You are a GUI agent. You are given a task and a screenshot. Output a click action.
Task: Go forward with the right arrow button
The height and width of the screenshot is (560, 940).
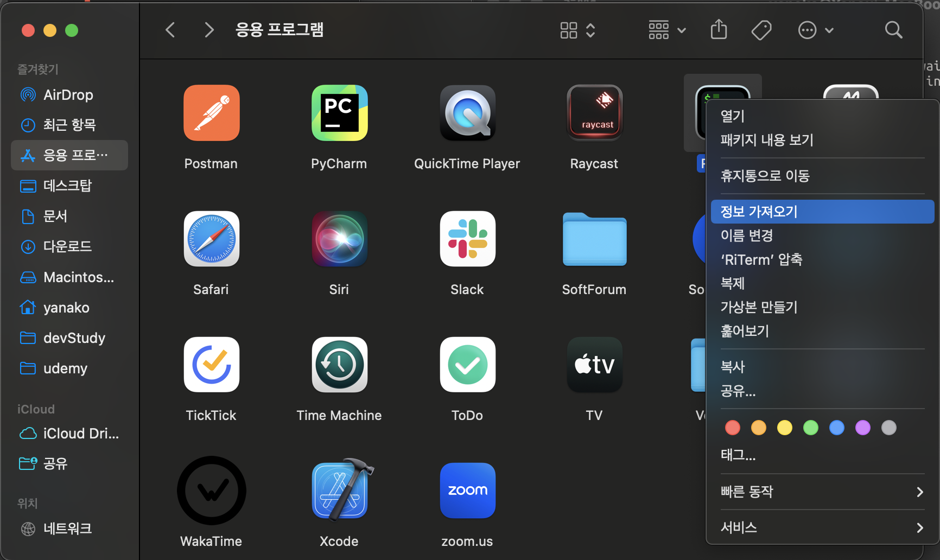click(x=209, y=30)
